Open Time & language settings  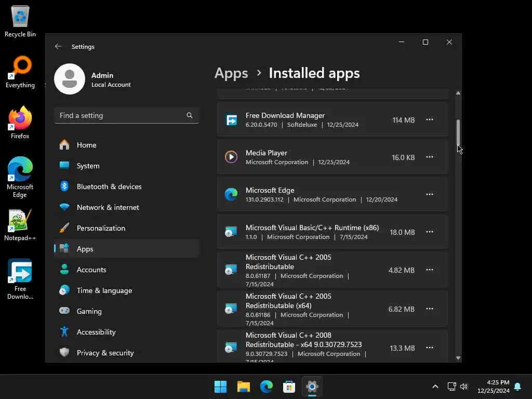pyautogui.click(x=126, y=290)
